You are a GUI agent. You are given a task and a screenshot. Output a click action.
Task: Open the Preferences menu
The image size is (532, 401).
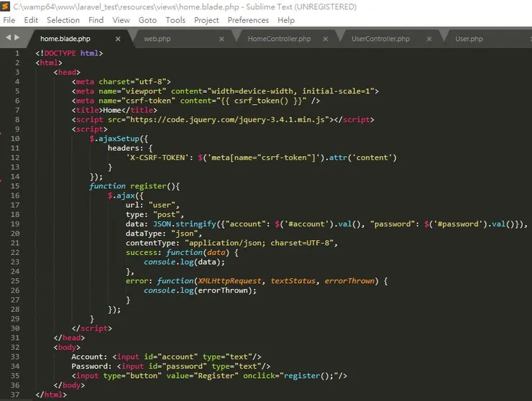[x=248, y=20]
